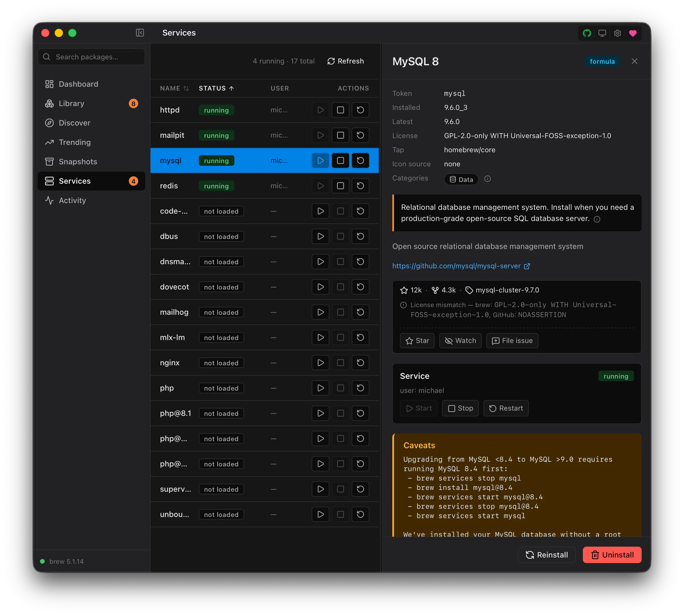Restart the unbound service
The height and width of the screenshot is (616, 684).
360,515
